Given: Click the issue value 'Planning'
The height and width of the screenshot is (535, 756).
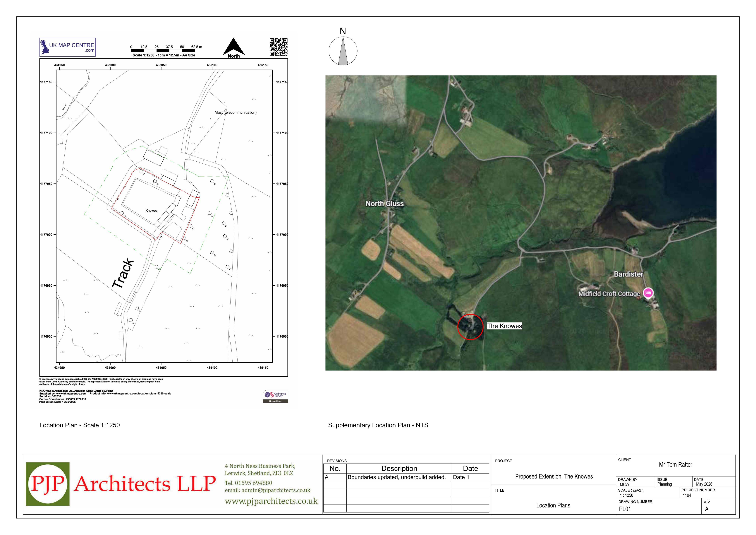Looking at the screenshot, I should tap(664, 484).
